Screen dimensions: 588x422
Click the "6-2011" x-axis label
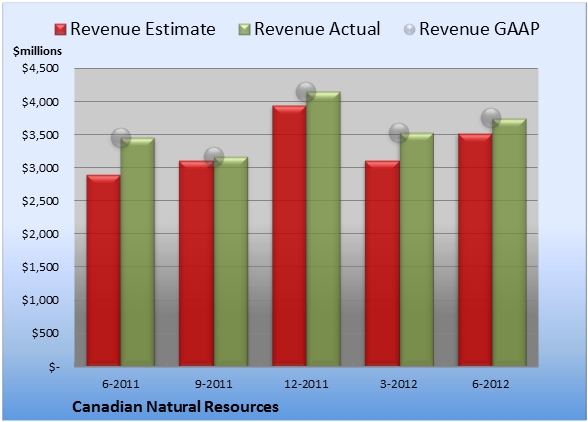(x=121, y=384)
